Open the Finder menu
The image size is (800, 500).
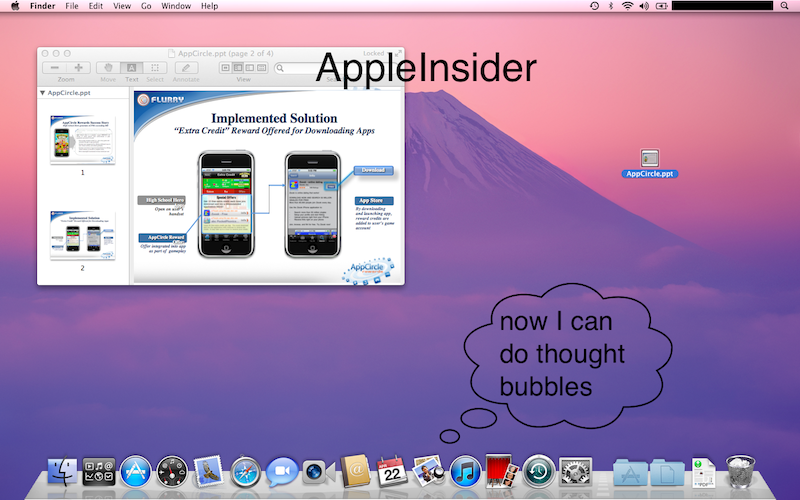point(42,6)
